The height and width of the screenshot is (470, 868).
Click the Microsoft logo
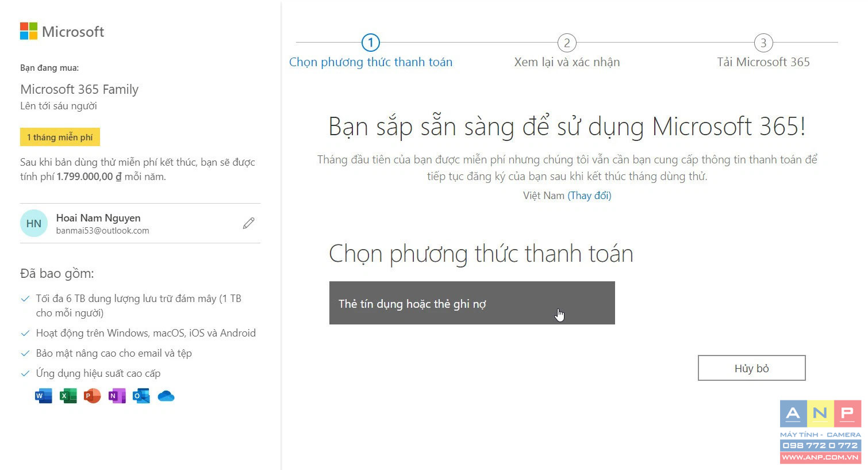coord(62,31)
